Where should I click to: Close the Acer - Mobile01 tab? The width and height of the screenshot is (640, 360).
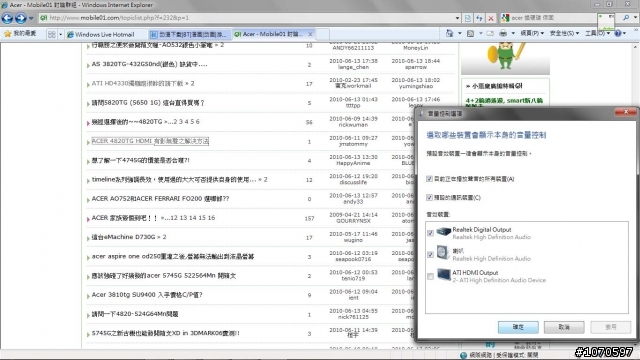[x=311, y=34]
